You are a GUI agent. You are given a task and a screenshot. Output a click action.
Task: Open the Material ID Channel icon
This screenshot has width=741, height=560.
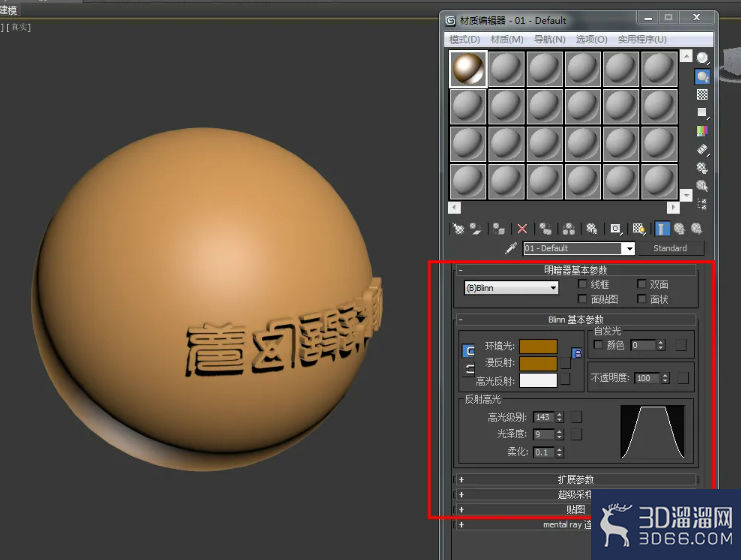pos(615,229)
